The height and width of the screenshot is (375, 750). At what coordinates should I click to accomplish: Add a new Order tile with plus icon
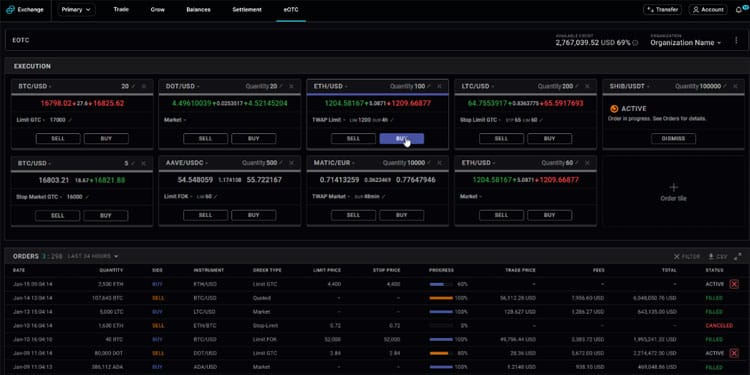tap(673, 191)
